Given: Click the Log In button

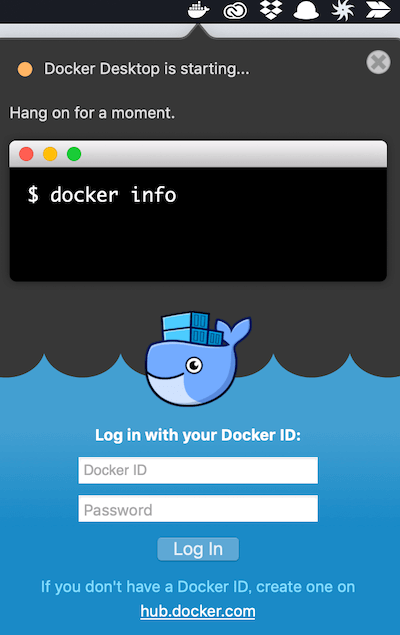Looking at the screenshot, I should pyautogui.click(x=198, y=549).
